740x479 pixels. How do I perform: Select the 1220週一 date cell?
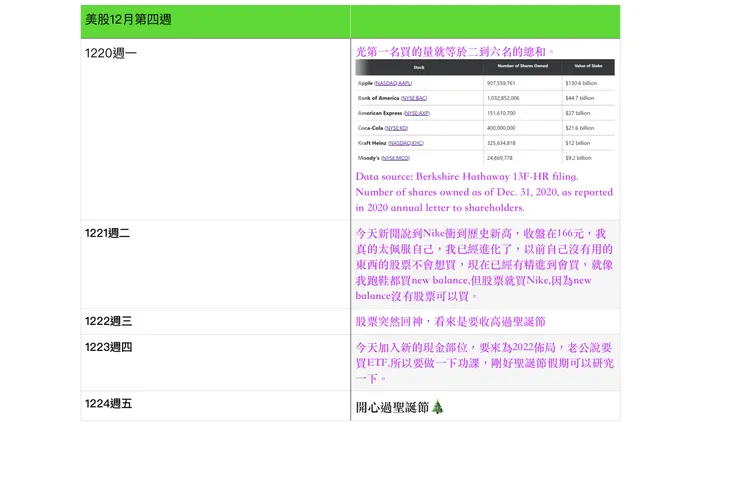pyautogui.click(x=216, y=129)
